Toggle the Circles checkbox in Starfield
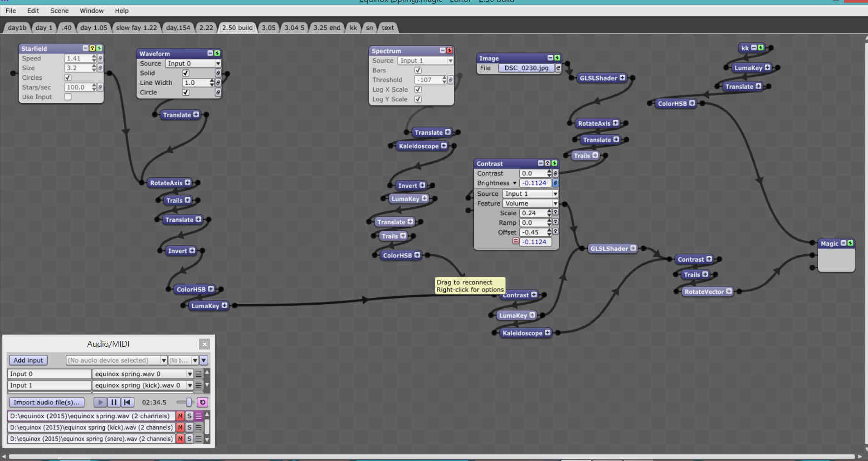 tap(68, 78)
